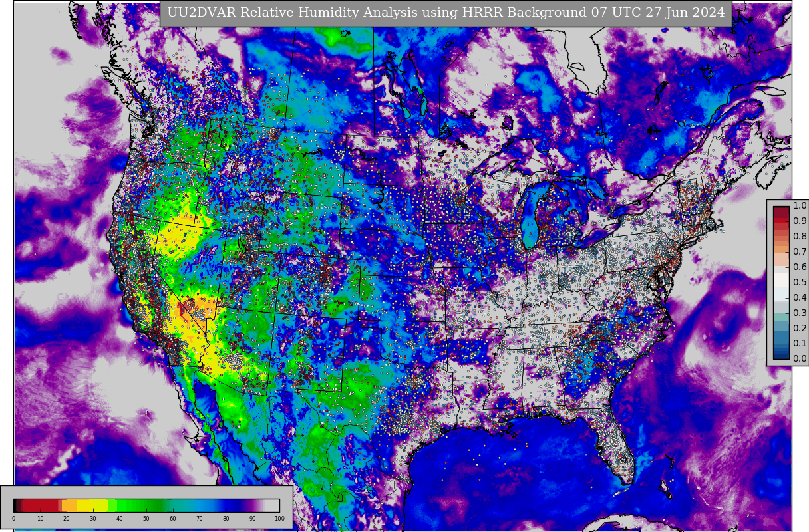Click the 0.3 label on vertical colorbar
This screenshot has width=809, height=532.
[x=800, y=313]
